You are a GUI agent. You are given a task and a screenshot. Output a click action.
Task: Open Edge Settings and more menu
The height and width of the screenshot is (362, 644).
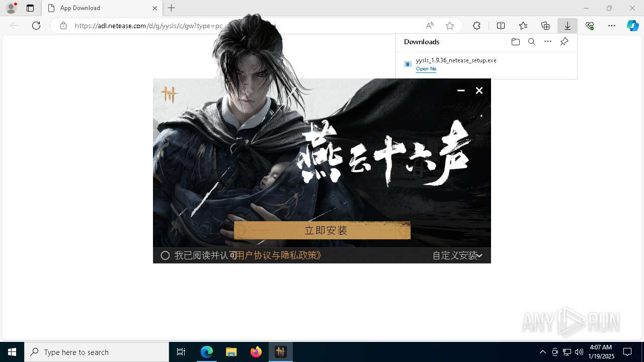point(612,26)
